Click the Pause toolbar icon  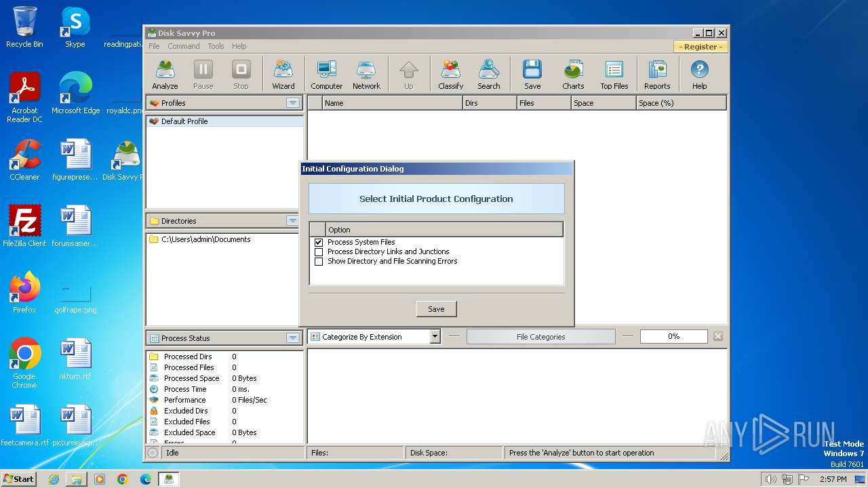click(x=203, y=75)
